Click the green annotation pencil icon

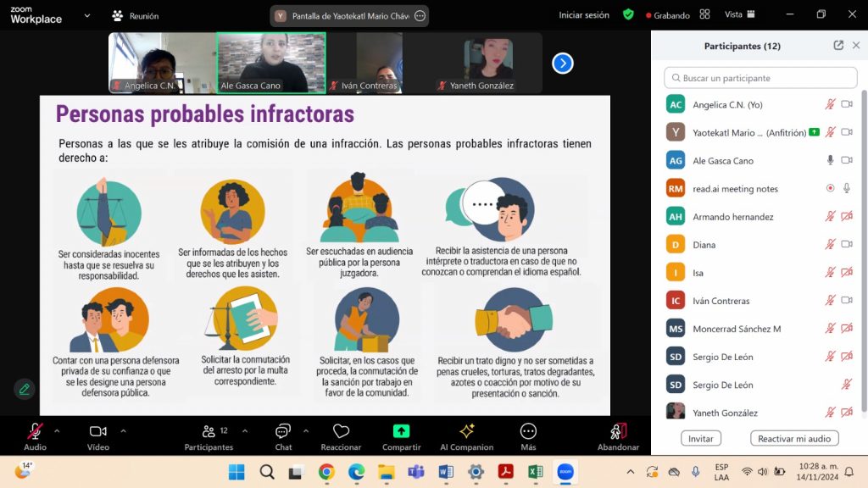coord(25,389)
